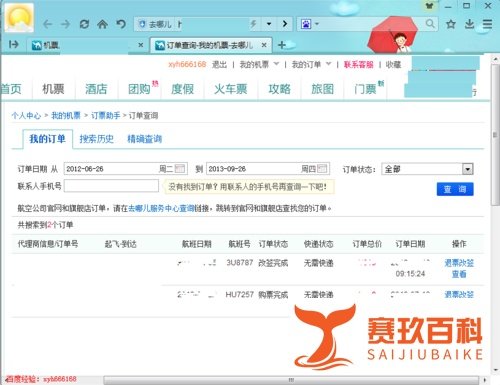
Task: Click the vertical scrollbar thumb
Action: point(495,135)
